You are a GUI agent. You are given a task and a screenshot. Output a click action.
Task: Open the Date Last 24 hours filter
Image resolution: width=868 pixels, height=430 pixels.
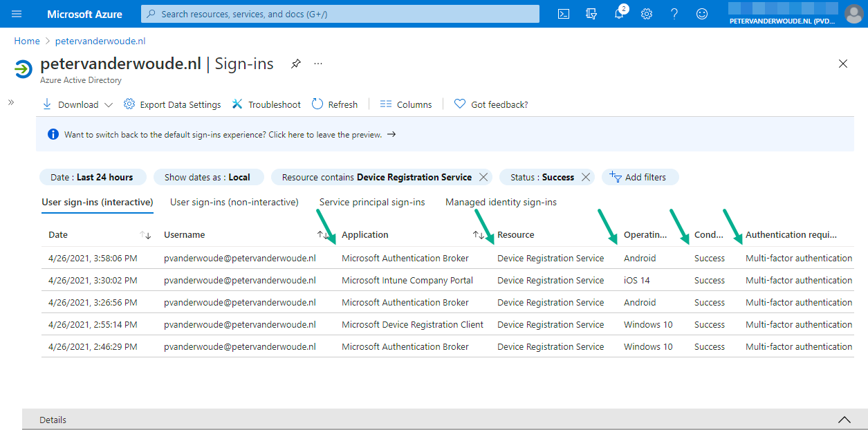pyautogui.click(x=93, y=176)
